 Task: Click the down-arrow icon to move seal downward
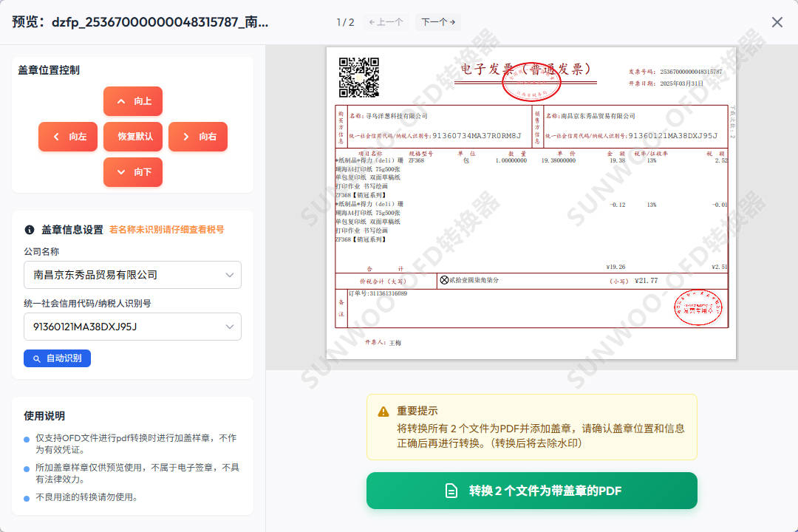122,172
